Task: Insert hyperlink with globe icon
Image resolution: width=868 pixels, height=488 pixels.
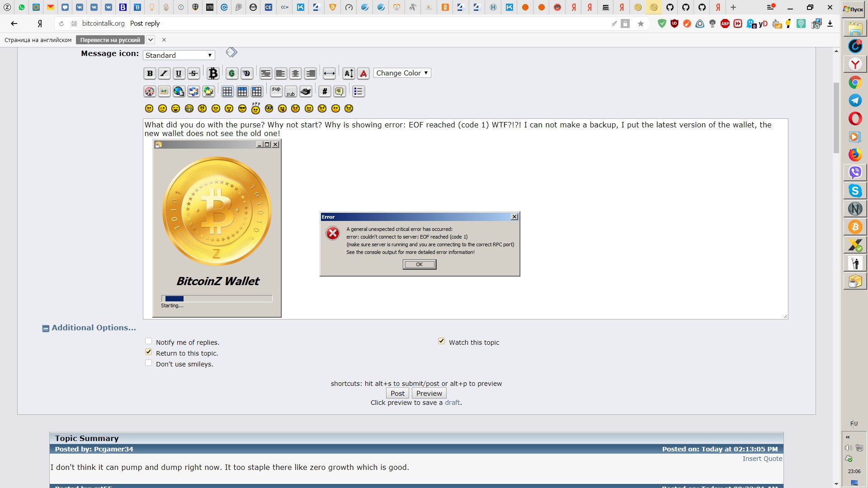Action: pos(179,91)
